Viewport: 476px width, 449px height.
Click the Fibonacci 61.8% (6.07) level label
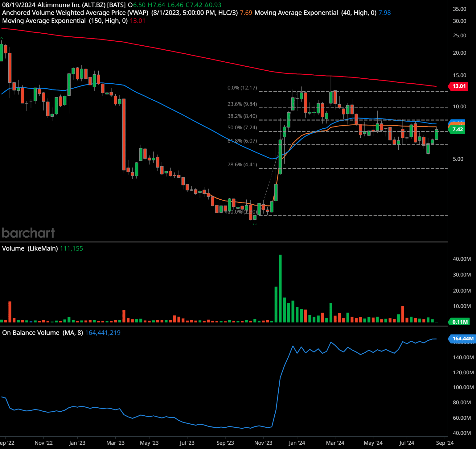(242, 141)
